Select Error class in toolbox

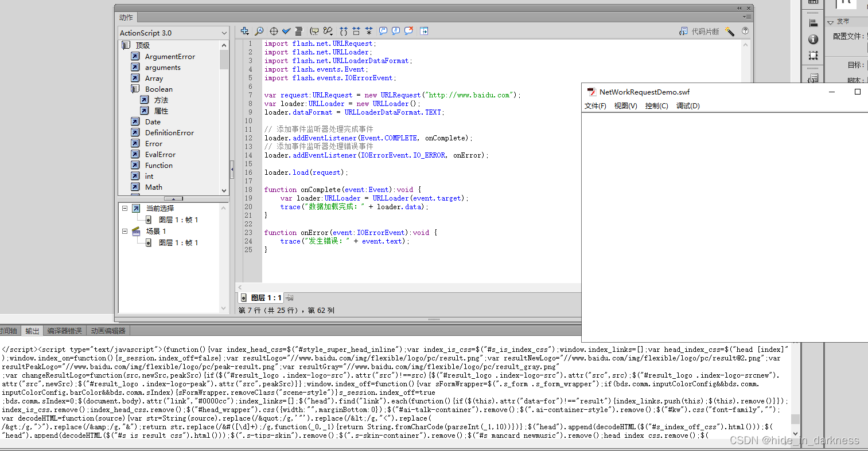pyautogui.click(x=153, y=143)
